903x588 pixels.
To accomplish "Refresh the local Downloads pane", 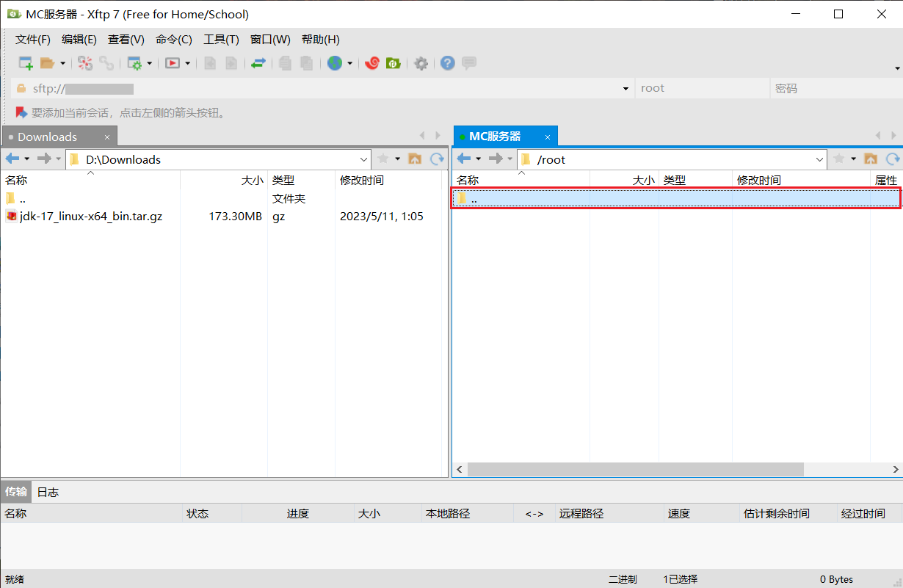I will pyautogui.click(x=437, y=159).
